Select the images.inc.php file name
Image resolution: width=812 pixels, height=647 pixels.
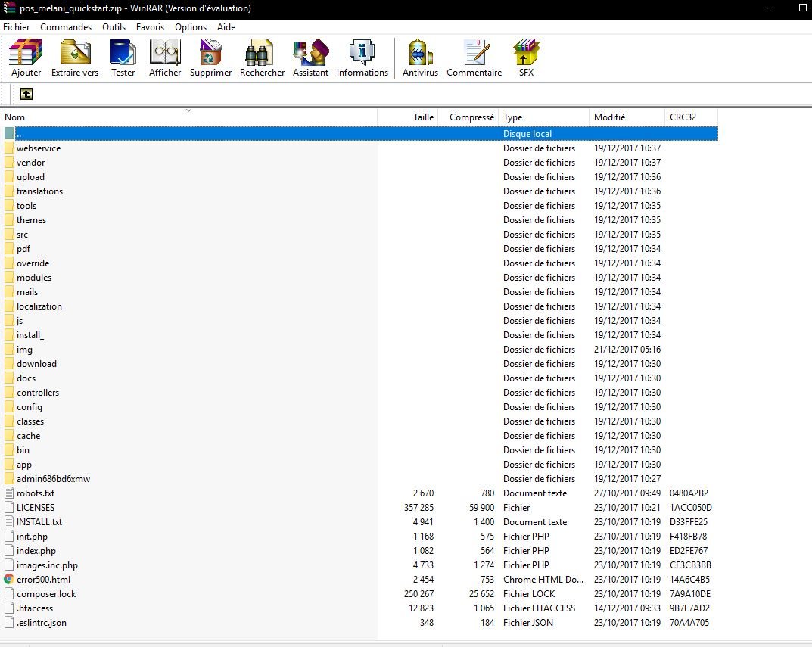pyautogui.click(x=47, y=565)
